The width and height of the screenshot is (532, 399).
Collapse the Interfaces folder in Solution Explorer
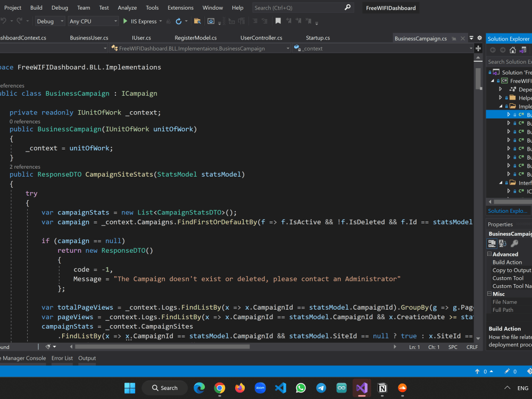click(501, 183)
